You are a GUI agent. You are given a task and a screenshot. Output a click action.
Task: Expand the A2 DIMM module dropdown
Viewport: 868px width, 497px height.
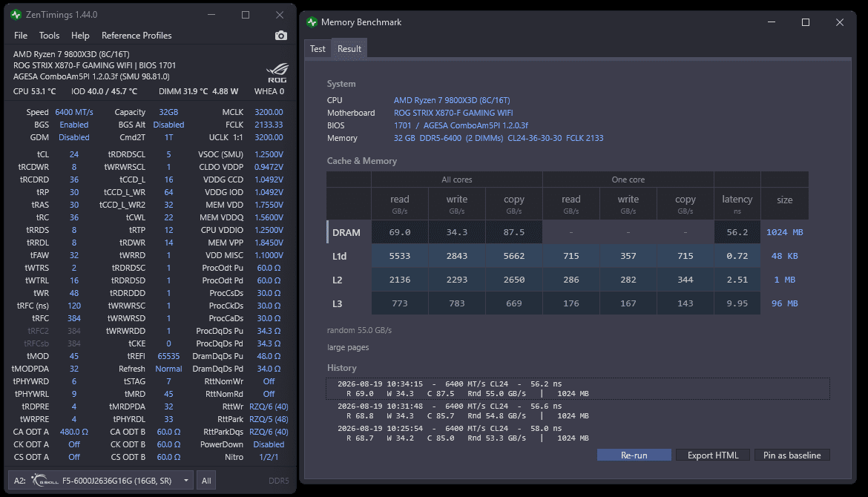click(100, 481)
